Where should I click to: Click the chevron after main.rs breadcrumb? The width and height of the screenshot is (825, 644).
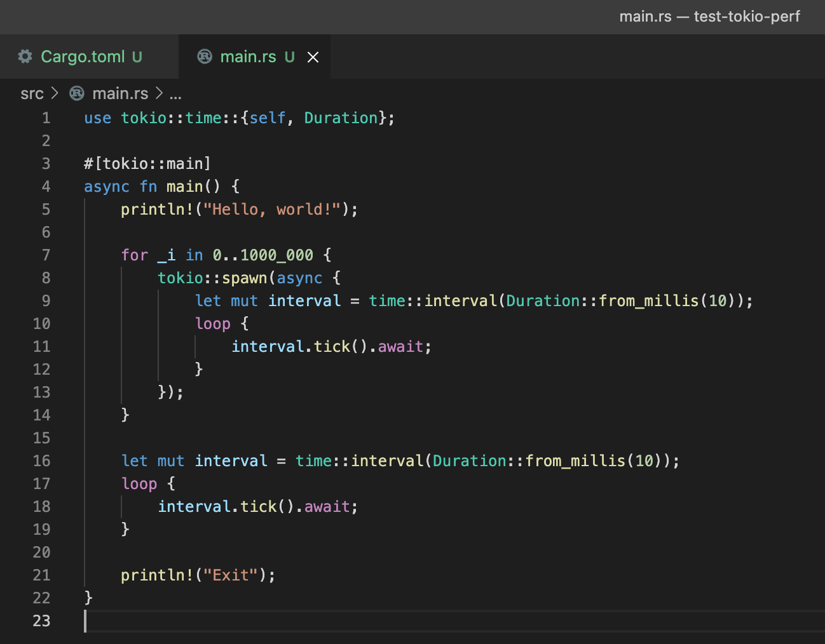(159, 93)
